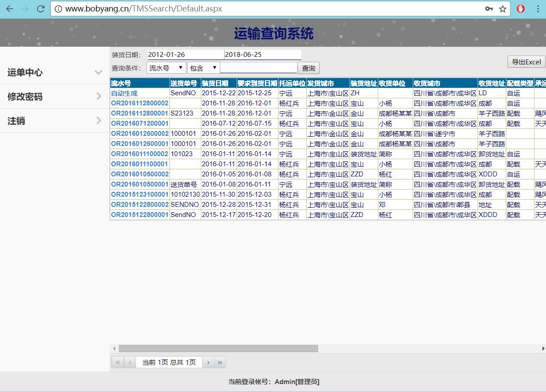The height and width of the screenshot is (392, 546).
Task: Click the site info icon in address bar
Action: tap(58, 9)
